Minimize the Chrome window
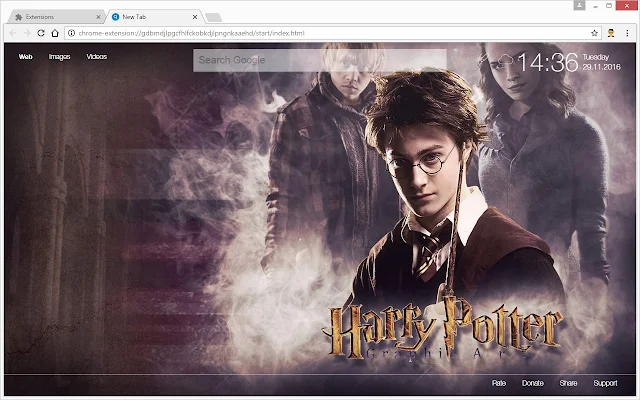 click(x=596, y=6)
